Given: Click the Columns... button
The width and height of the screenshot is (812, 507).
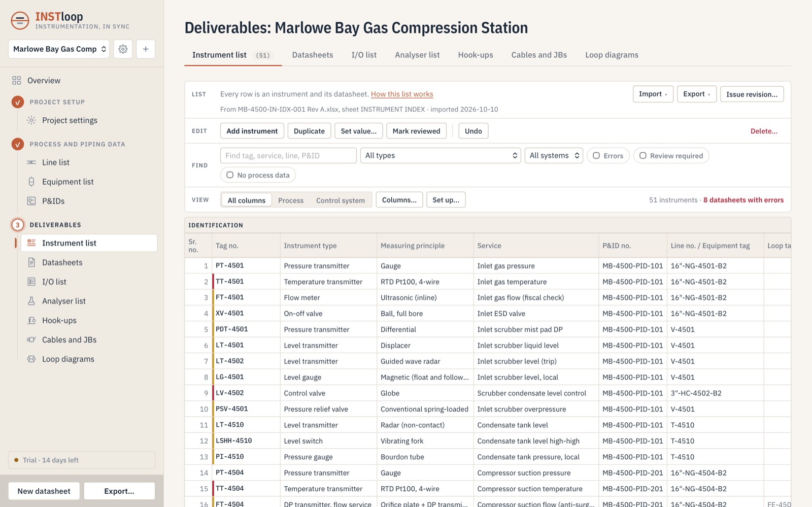Looking at the screenshot, I should point(399,200).
